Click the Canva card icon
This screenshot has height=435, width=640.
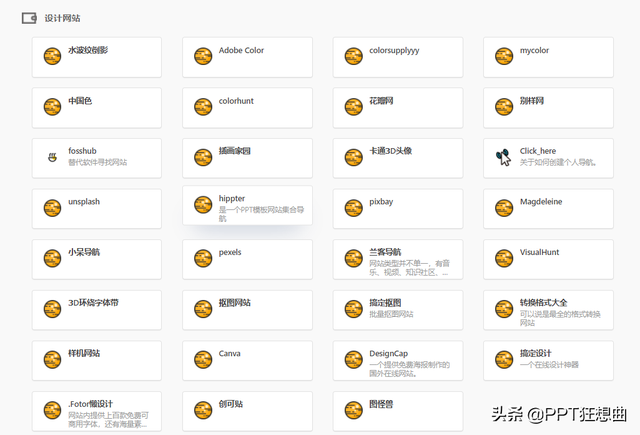tap(203, 360)
